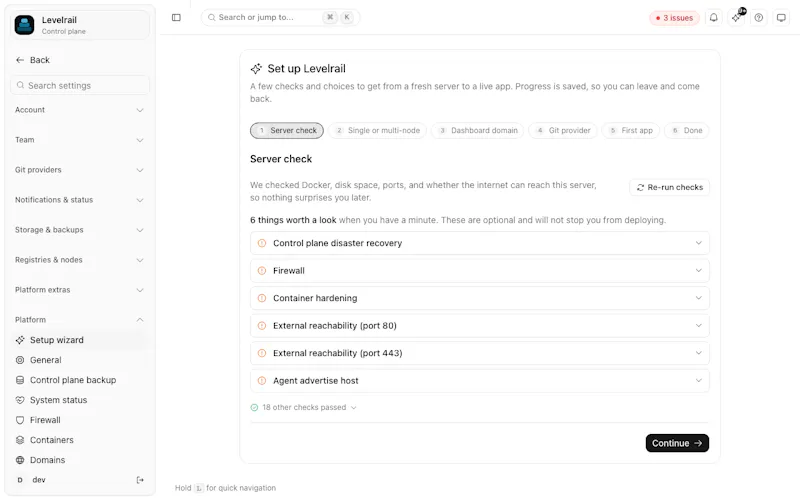This screenshot has width=800, height=500.
Task: Open System status page
Action: point(79,400)
